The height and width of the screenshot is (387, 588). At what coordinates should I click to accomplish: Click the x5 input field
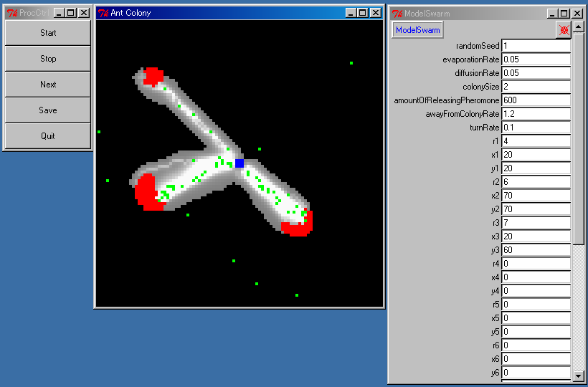click(x=536, y=317)
